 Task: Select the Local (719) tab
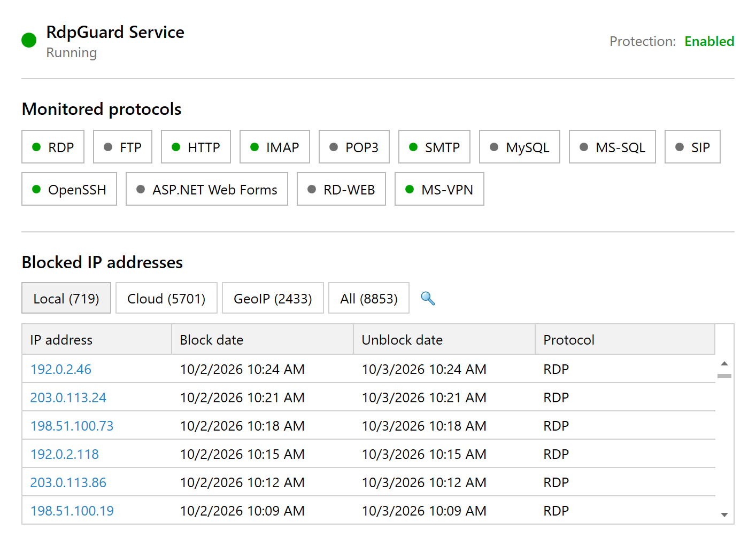[x=66, y=298]
